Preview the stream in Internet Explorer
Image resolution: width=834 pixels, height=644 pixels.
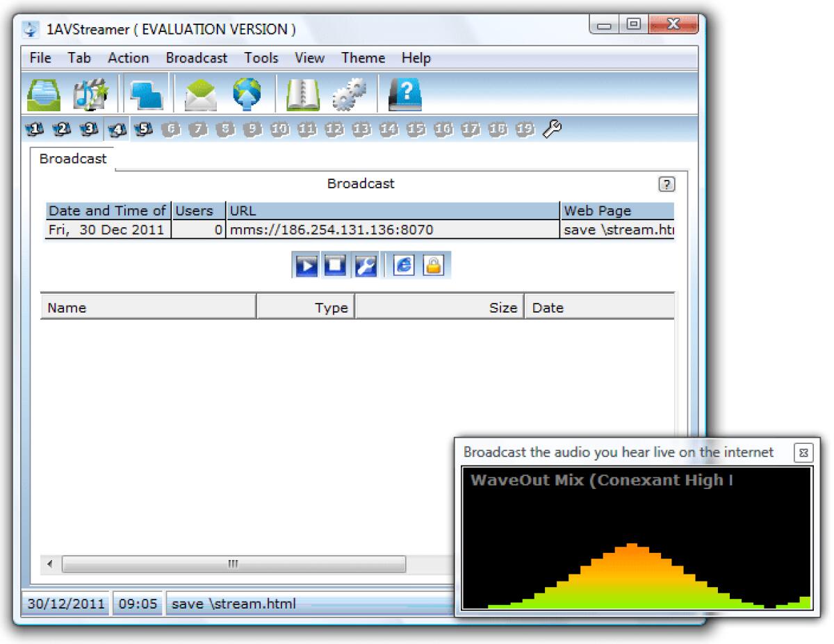tap(402, 265)
